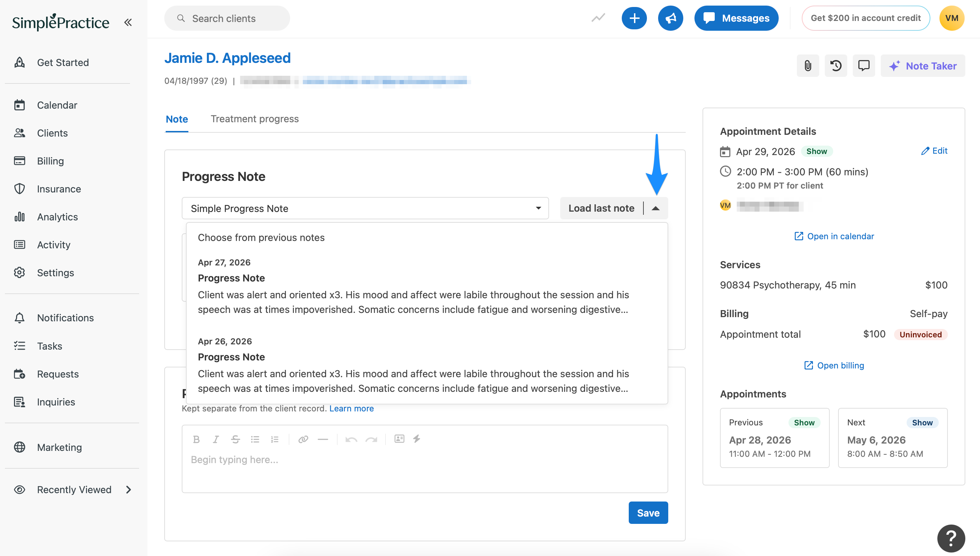
Task: Click the blue plus create button
Action: pos(634,18)
